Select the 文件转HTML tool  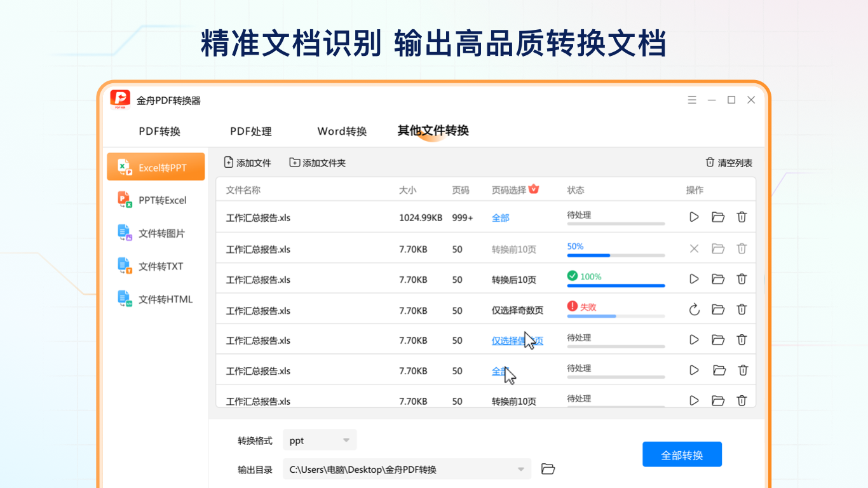[x=155, y=299]
